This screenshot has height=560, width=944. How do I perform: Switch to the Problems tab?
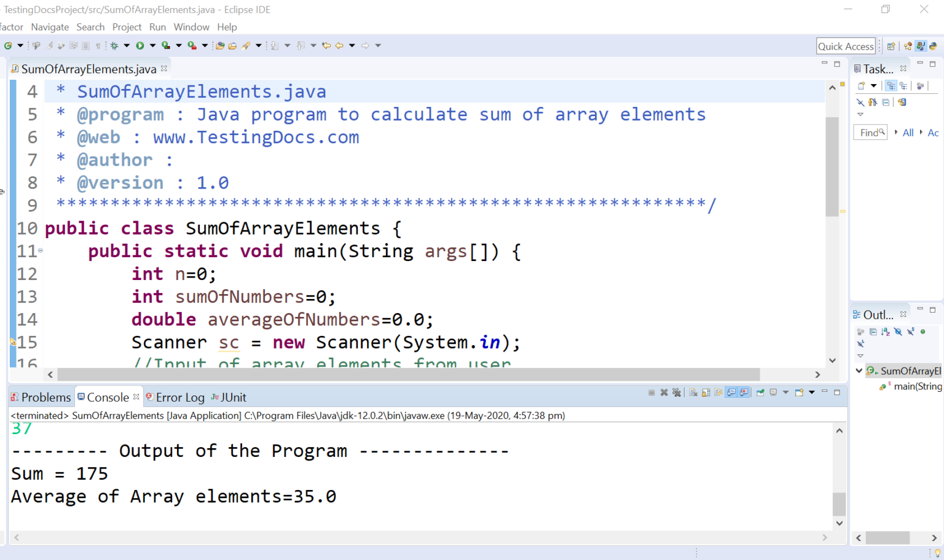41,397
